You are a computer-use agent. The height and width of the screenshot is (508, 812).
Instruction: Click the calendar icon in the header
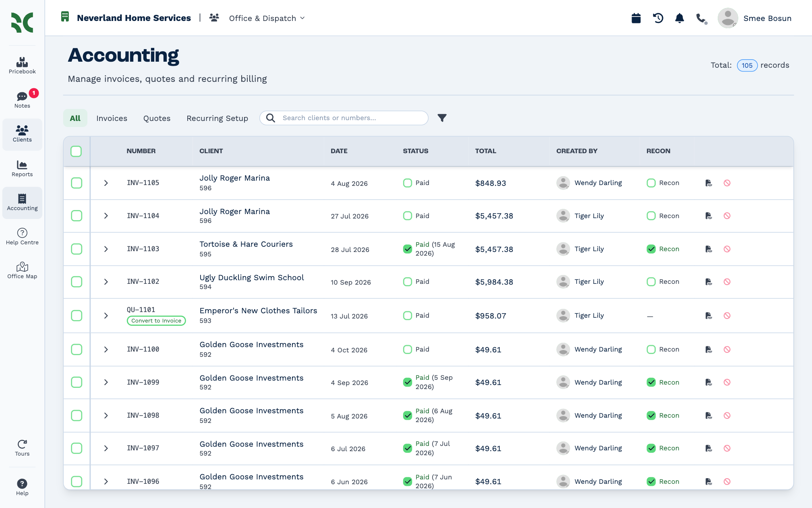tap(636, 18)
